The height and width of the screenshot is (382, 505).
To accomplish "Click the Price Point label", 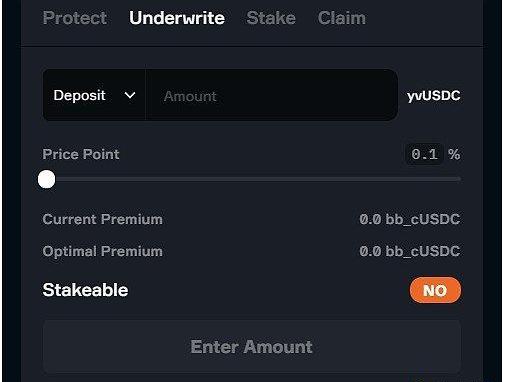I will (x=81, y=154).
